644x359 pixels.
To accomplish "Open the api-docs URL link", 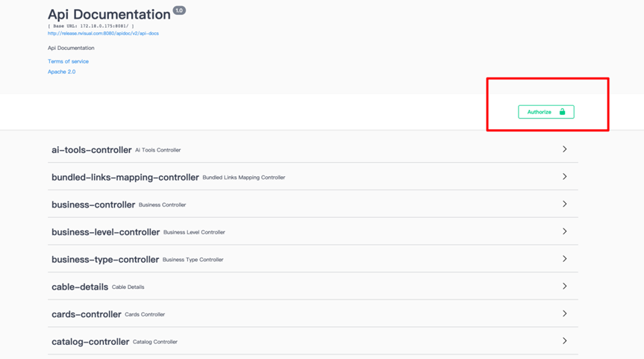I will click(x=103, y=34).
